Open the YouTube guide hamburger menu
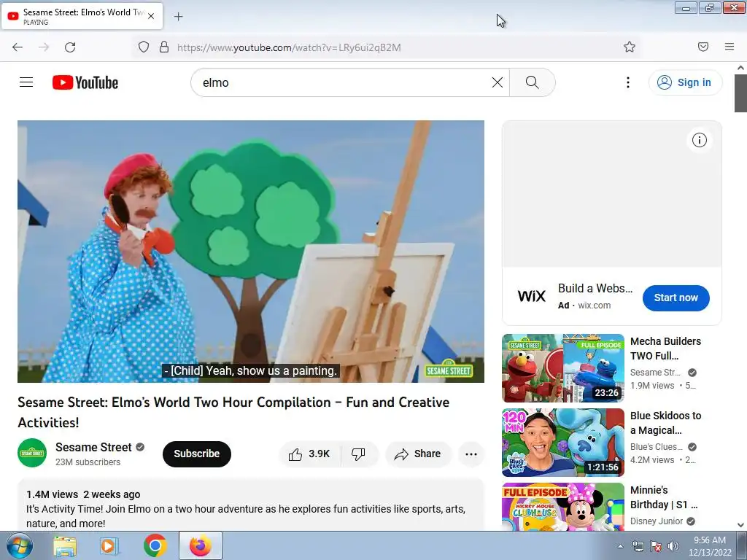Viewport: 747px width, 560px height. coord(26,82)
